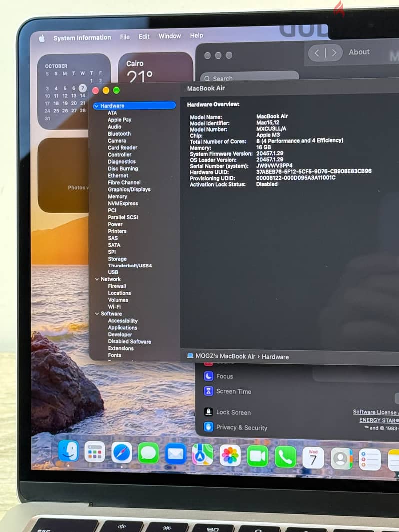Select ATA in the sidebar
The height and width of the screenshot is (532, 399).
point(112,113)
